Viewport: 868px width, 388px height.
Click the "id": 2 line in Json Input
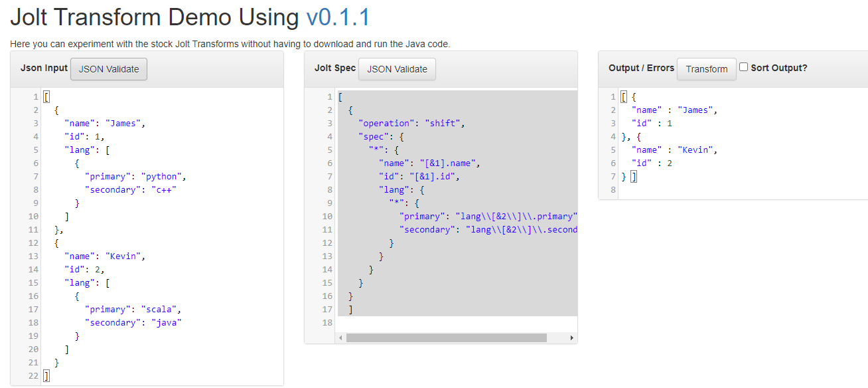click(x=84, y=270)
